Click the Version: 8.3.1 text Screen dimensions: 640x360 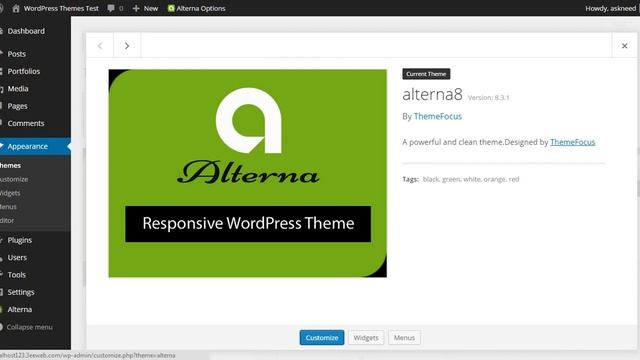[x=488, y=98]
